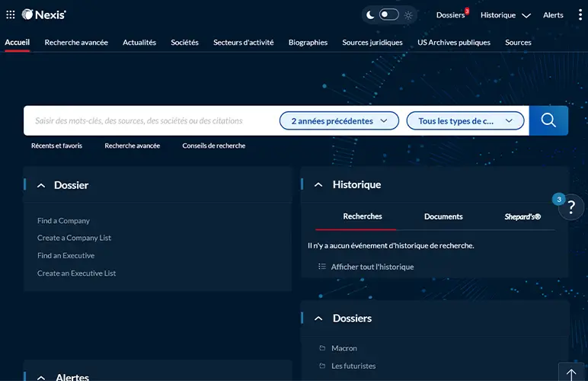The height and width of the screenshot is (381, 588).
Task: Click folder icon next to Macron
Action: [322, 347]
